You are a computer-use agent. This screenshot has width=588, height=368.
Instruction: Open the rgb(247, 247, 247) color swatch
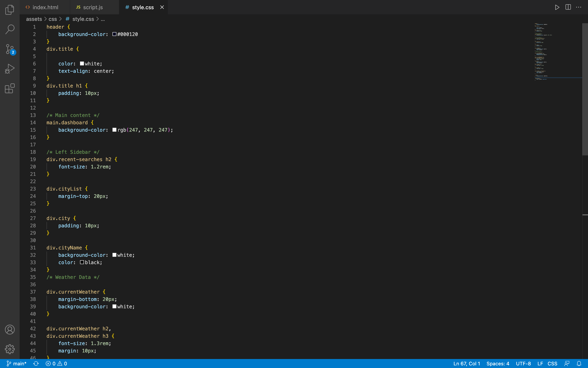115,130
